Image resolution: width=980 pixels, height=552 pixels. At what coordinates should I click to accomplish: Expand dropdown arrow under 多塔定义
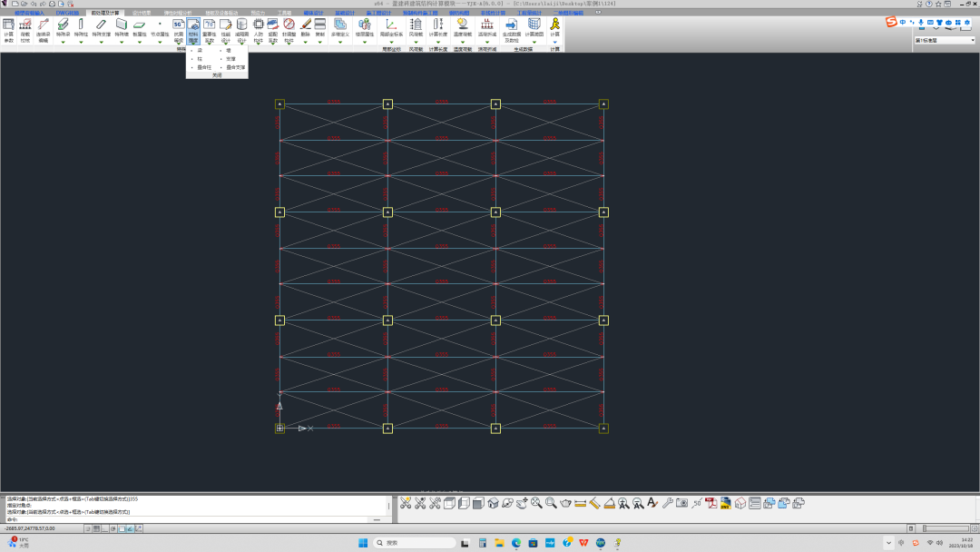click(340, 42)
